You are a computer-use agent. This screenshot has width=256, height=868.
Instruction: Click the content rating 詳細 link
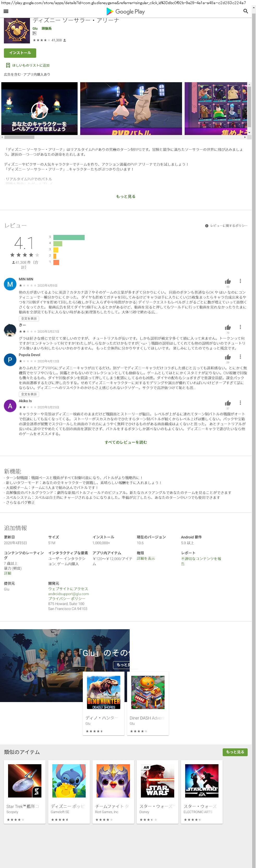[7, 573]
